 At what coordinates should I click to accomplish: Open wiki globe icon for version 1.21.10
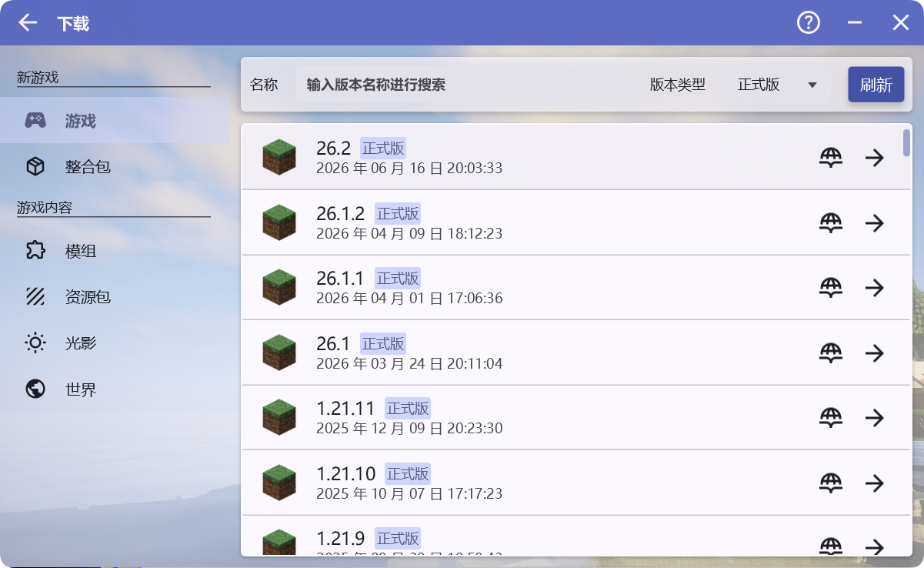[x=831, y=483]
